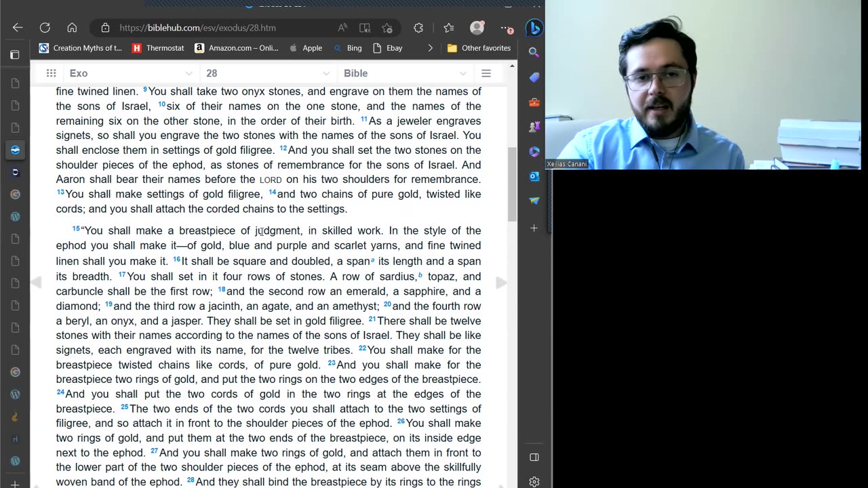Open Bing Copilot sidebar button
Screen dimensions: 868x488
[534, 27]
